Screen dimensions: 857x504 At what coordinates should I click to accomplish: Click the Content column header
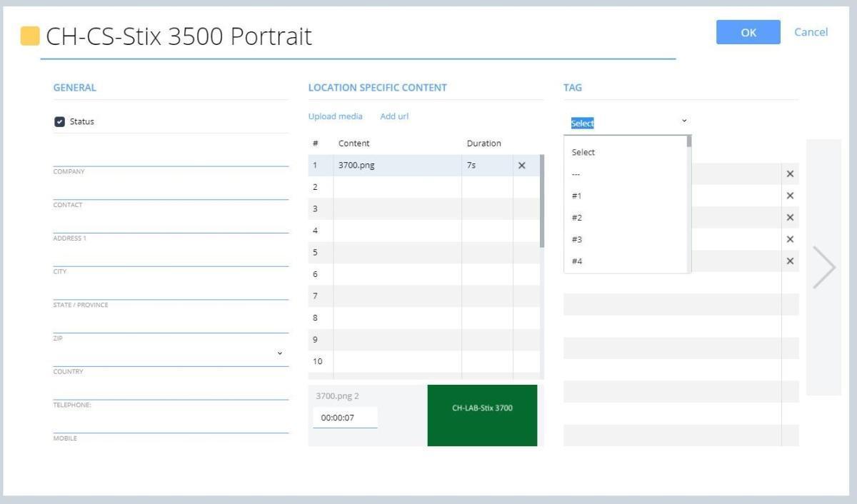coord(354,143)
